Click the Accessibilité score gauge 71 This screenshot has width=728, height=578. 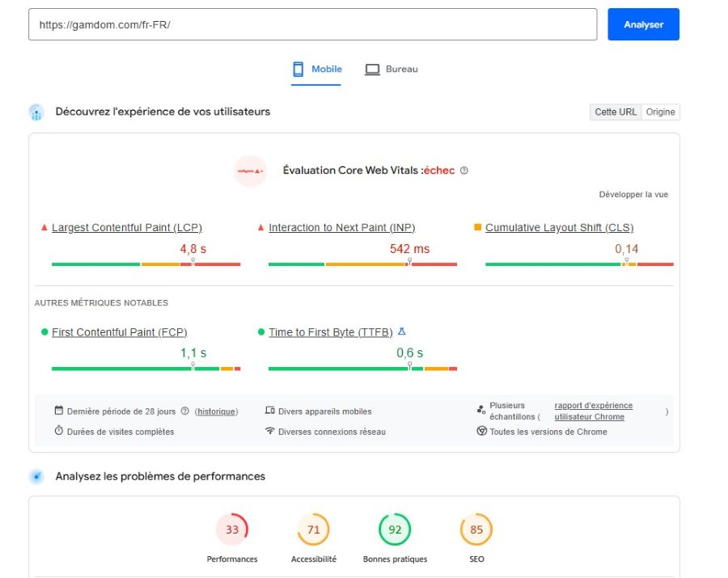click(313, 529)
